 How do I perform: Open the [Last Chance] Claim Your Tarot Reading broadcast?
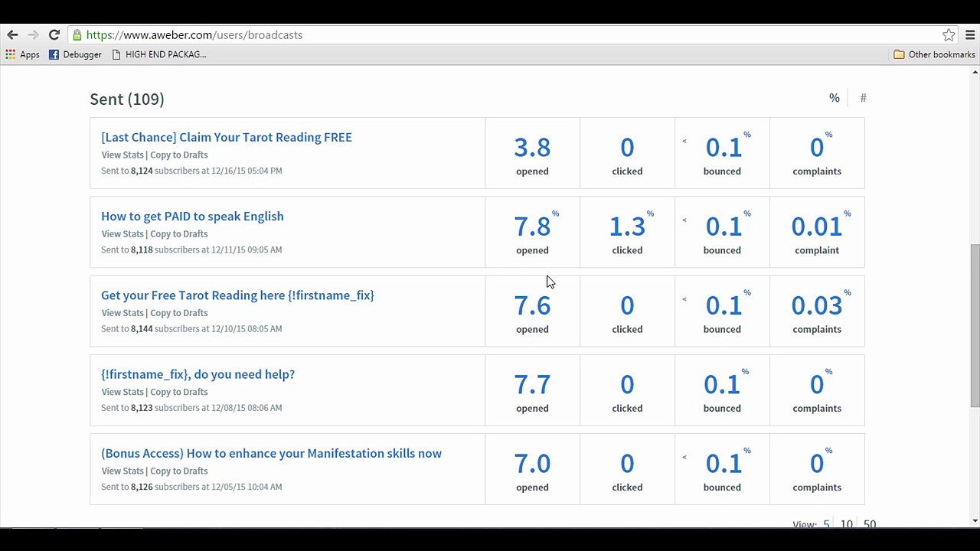(227, 137)
